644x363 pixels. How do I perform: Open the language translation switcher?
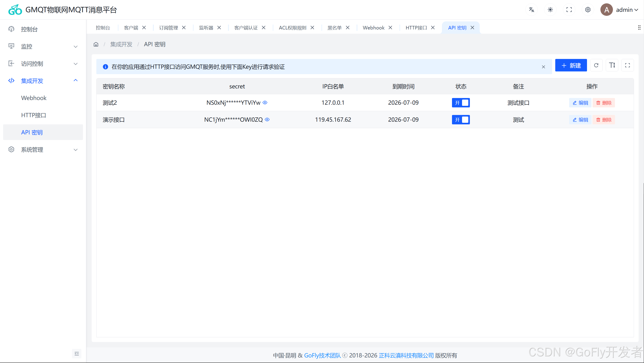pyautogui.click(x=532, y=10)
